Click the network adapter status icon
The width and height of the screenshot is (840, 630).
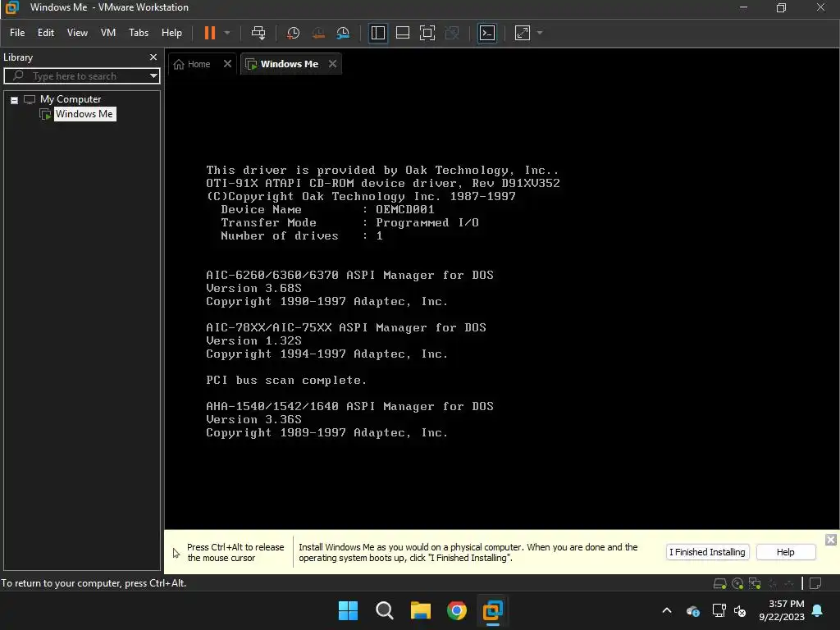click(x=755, y=583)
